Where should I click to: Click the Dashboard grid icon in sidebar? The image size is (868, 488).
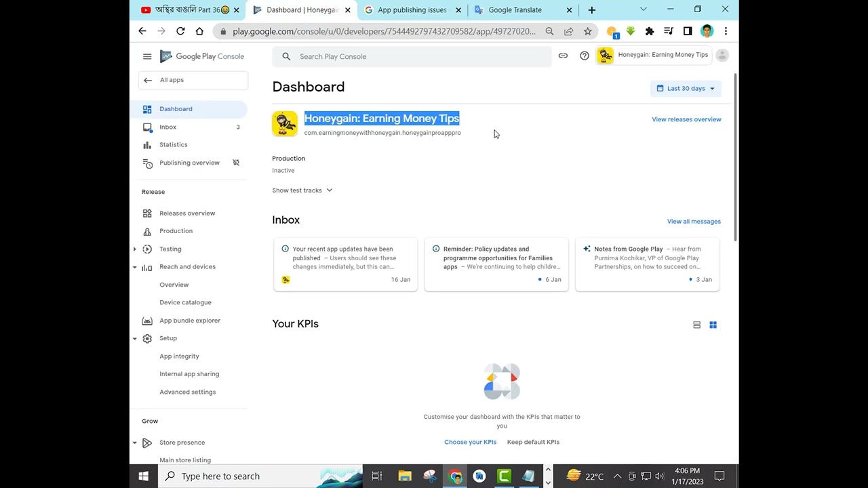click(x=147, y=109)
